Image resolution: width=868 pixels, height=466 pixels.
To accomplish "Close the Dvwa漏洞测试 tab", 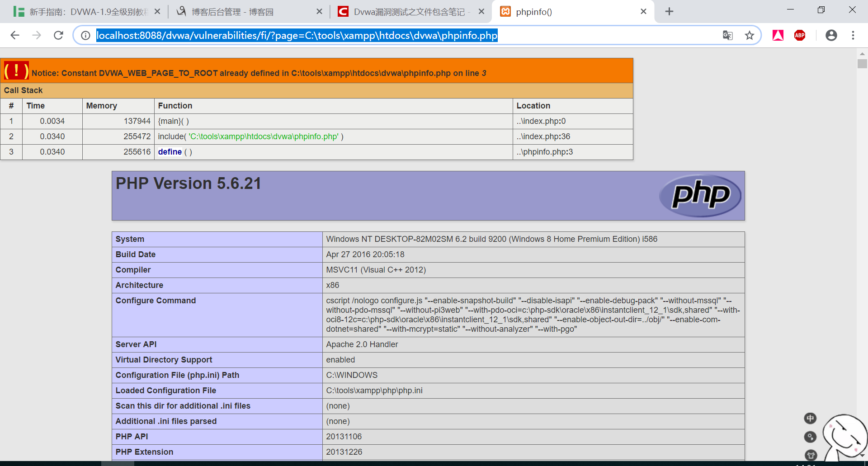I will [481, 11].
